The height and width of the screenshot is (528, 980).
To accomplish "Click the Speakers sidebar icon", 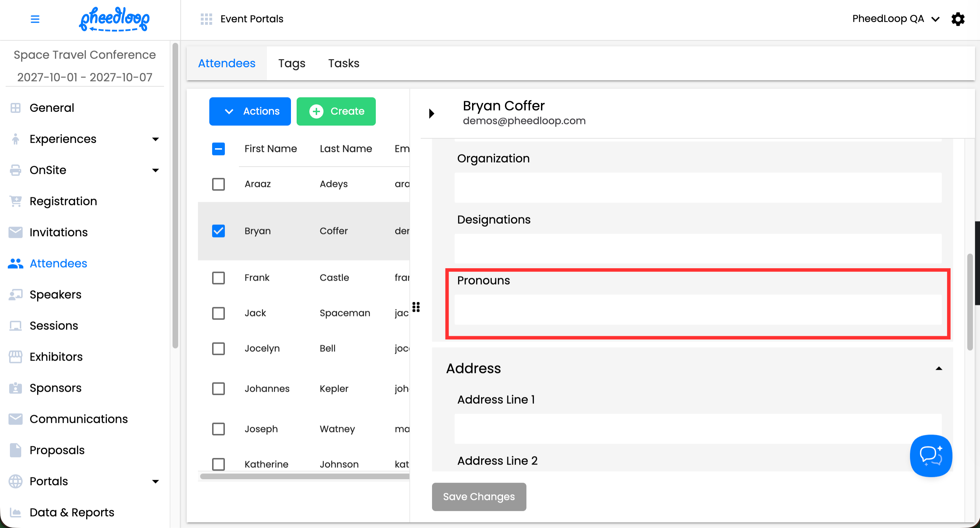I will tap(15, 294).
